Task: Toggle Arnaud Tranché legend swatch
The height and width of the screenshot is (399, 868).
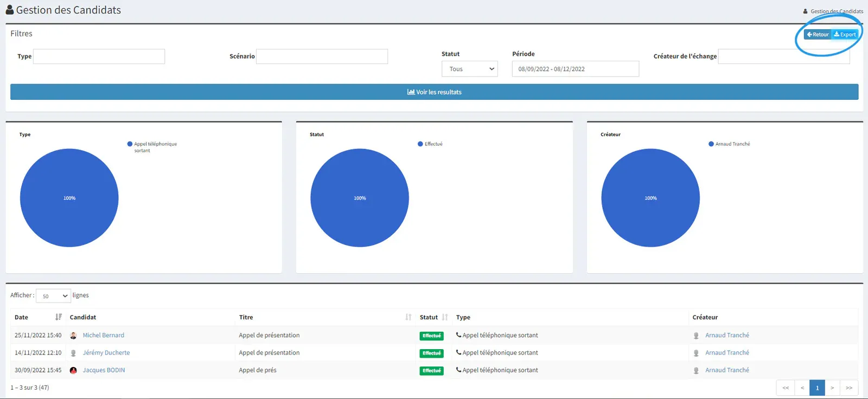Action: point(711,144)
